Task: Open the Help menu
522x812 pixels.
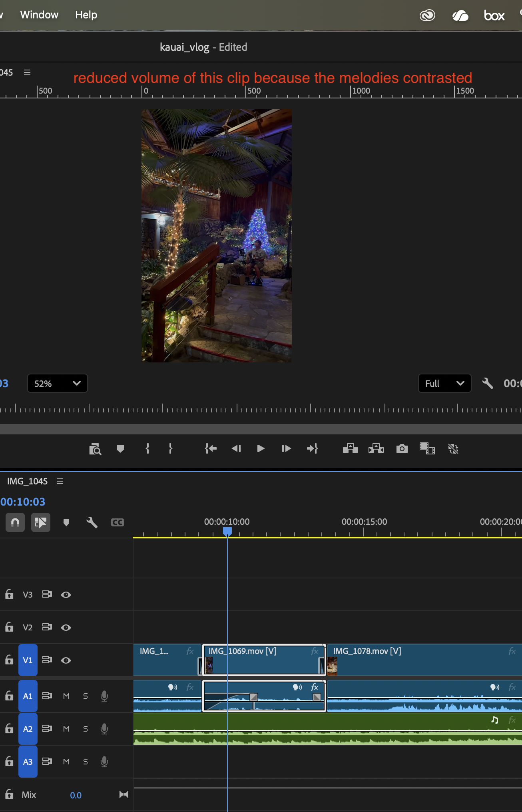Action: click(x=86, y=15)
